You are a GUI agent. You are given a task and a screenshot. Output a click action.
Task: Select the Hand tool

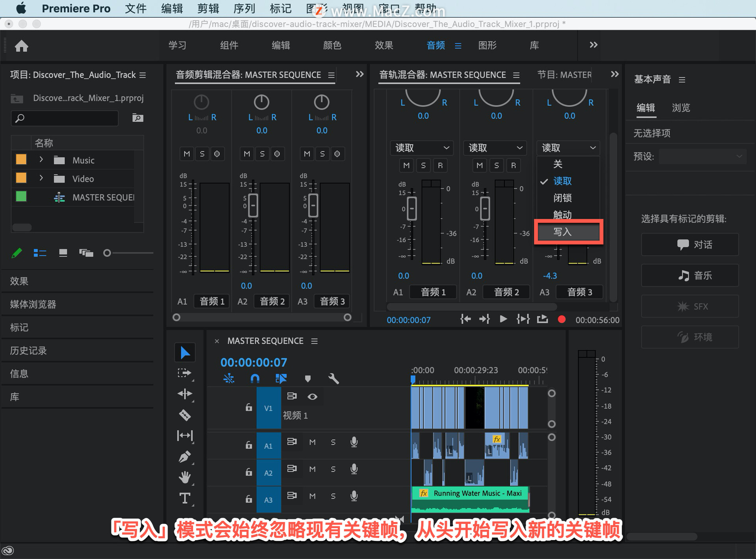[185, 477]
